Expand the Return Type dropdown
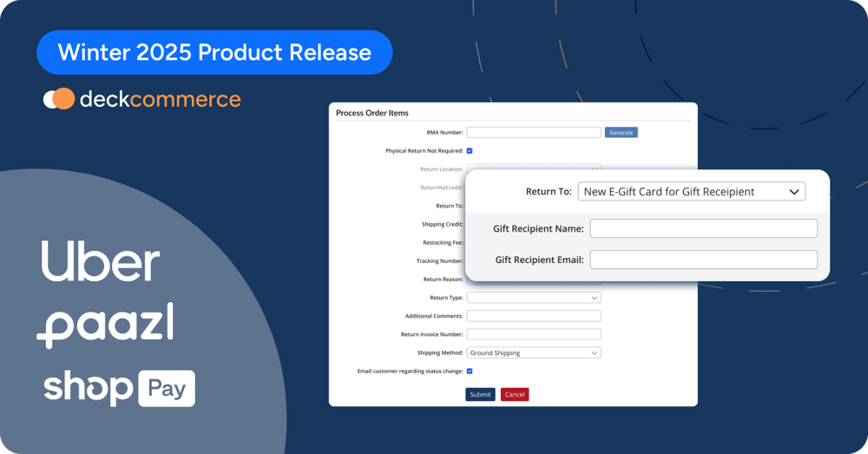Image resolution: width=868 pixels, height=454 pixels. point(533,298)
